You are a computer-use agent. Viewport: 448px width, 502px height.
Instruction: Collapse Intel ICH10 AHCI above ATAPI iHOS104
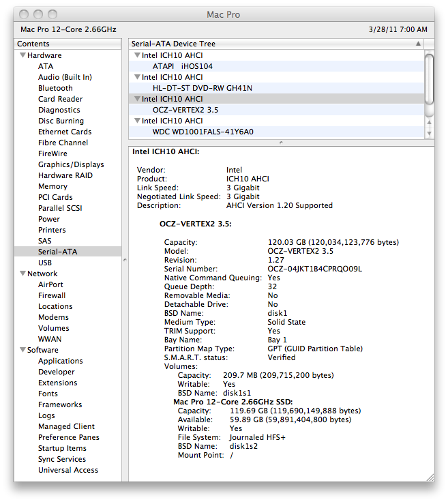click(137, 55)
